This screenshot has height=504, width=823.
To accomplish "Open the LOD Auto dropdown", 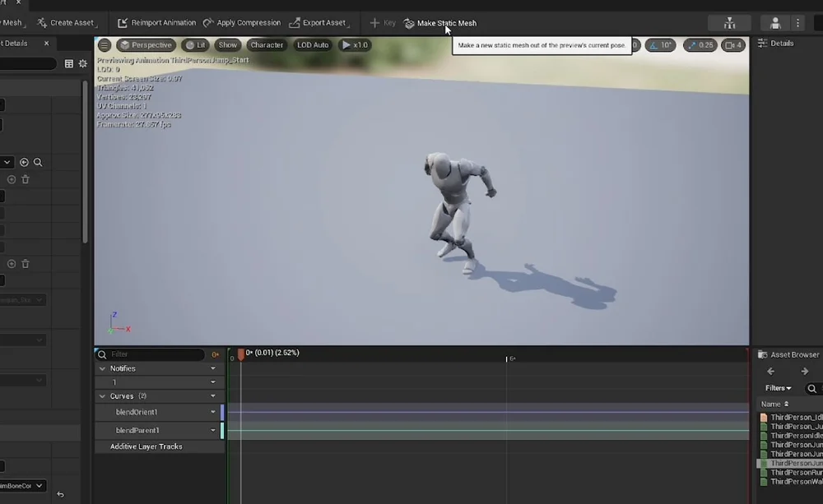I will (x=312, y=45).
